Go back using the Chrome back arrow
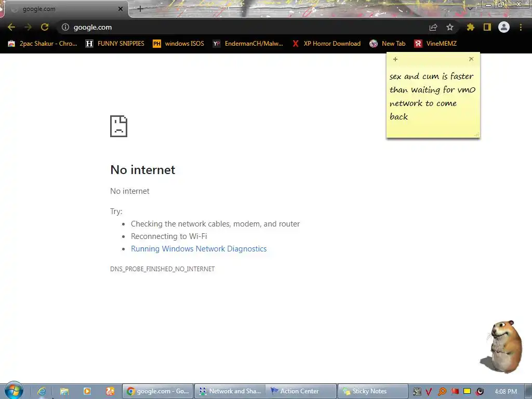The image size is (532, 399). point(11,27)
